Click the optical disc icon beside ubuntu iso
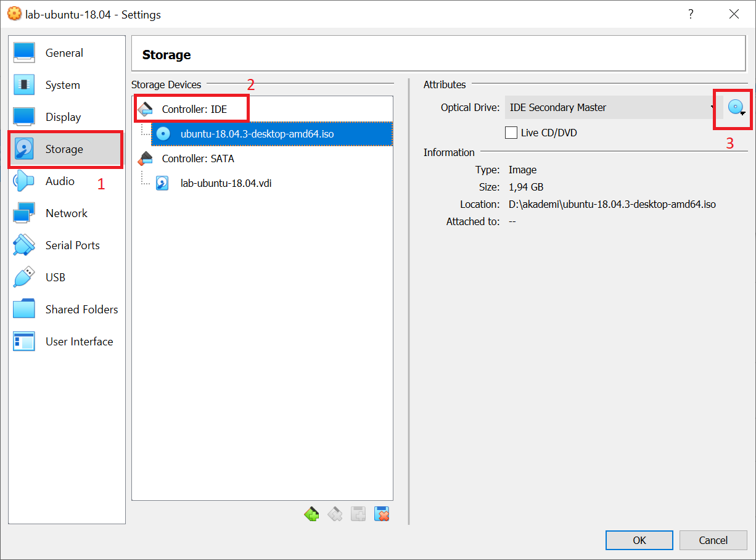This screenshot has width=756, height=560. coord(163,134)
